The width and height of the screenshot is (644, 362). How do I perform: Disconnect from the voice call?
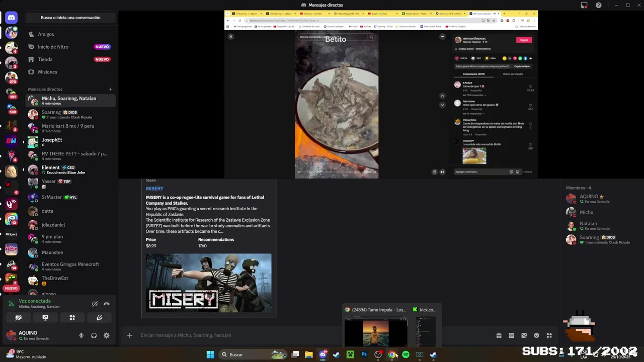point(107,304)
